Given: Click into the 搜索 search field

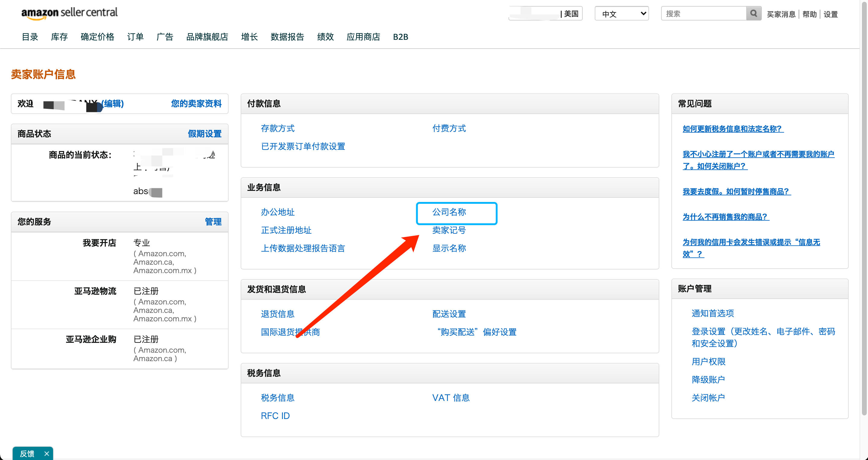Looking at the screenshot, I should pyautogui.click(x=704, y=14).
